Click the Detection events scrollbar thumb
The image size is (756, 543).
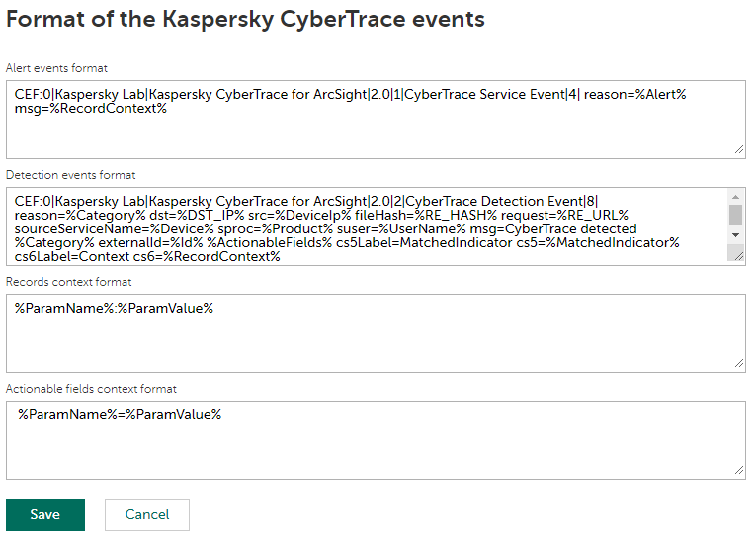click(735, 214)
